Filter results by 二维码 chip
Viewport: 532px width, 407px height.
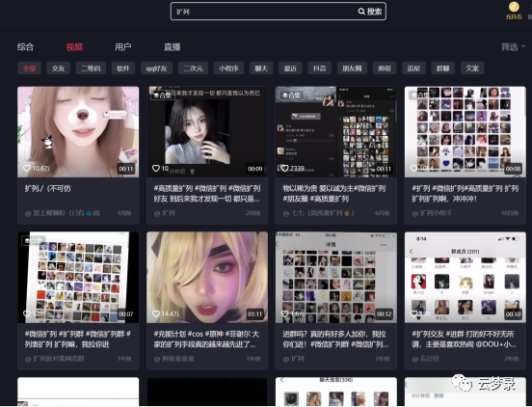(91, 68)
